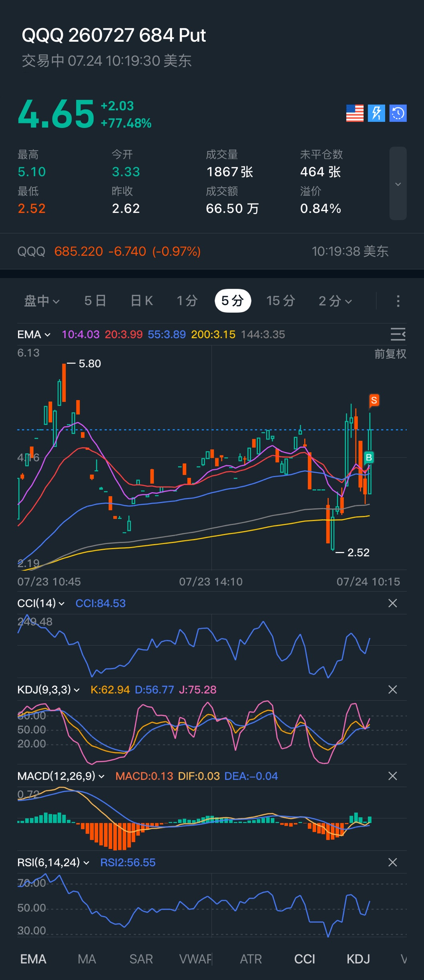
Task: Open the underlying QQQ quote row
Action: 212,251
